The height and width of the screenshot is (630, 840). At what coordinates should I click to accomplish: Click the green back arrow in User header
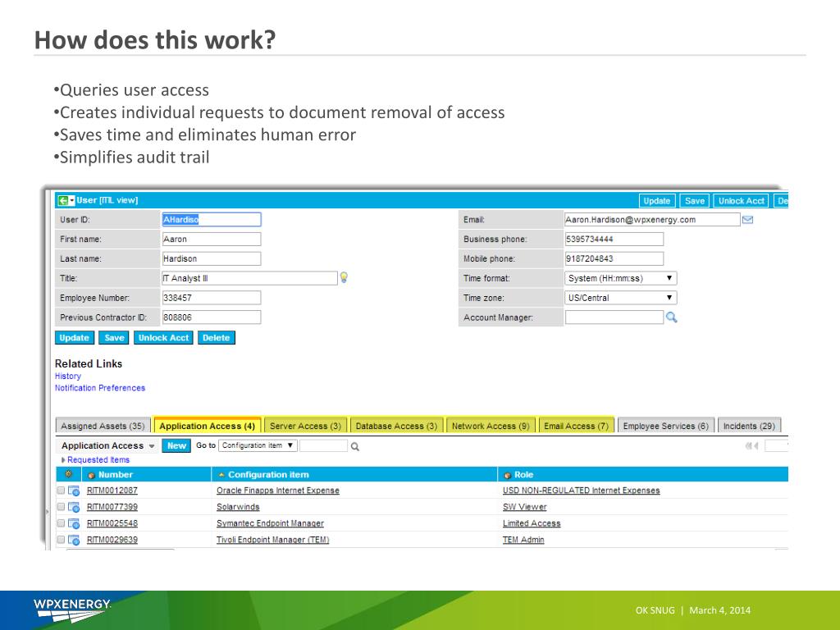coord(62,200)
